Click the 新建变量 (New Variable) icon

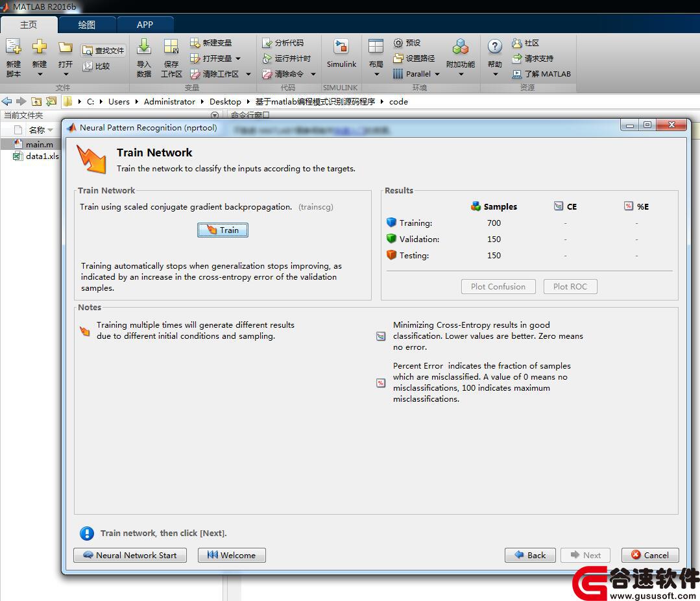(x=195, y=43)
